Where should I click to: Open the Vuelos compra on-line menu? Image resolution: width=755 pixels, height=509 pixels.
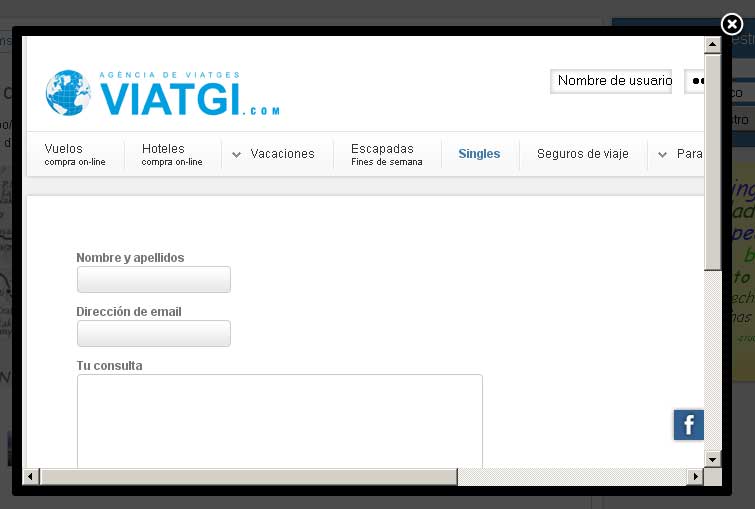click(x=75, y=155)
